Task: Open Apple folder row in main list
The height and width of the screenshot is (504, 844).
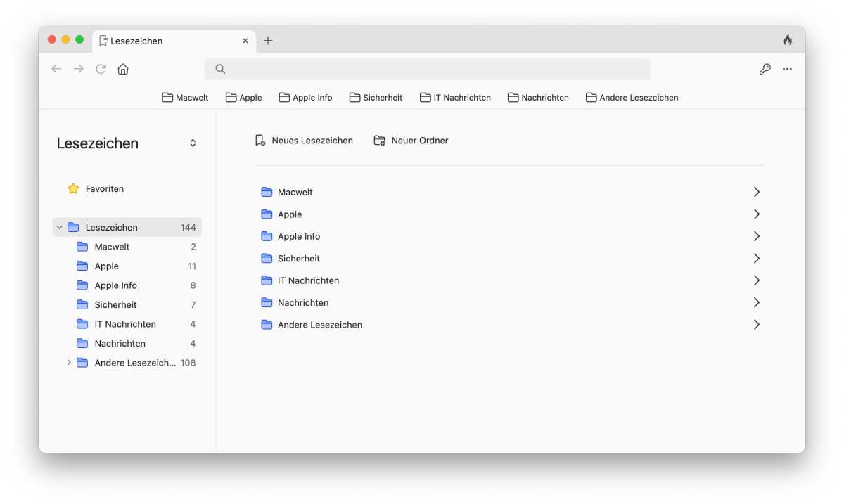Action: point(511,214)
